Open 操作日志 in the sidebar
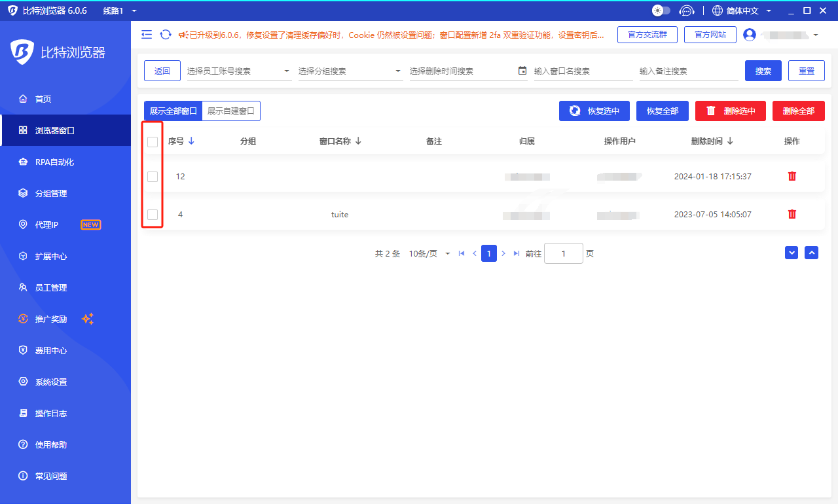This screenshot has height=504, width=838. pos(65,413)
